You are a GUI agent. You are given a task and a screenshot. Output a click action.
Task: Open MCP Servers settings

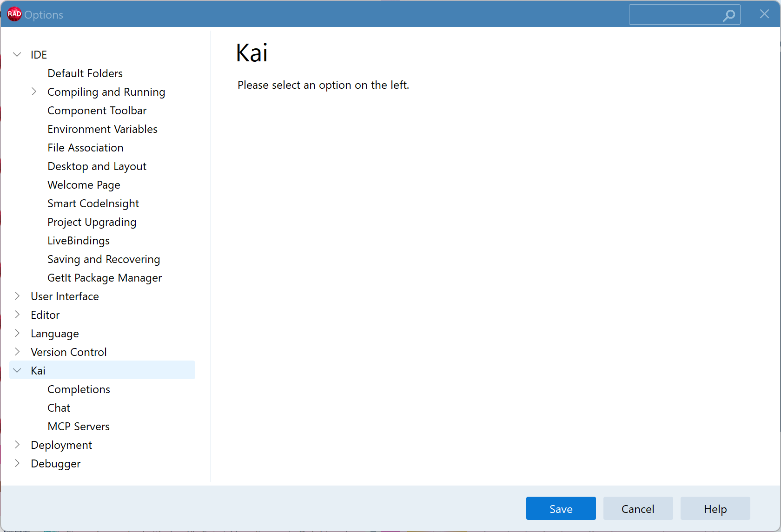(79, 427)
